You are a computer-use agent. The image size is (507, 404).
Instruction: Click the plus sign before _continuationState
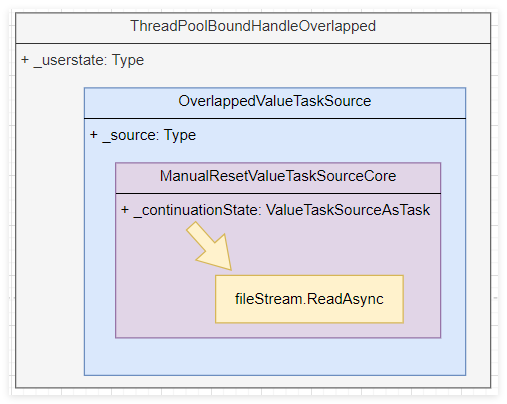[125, 210]
